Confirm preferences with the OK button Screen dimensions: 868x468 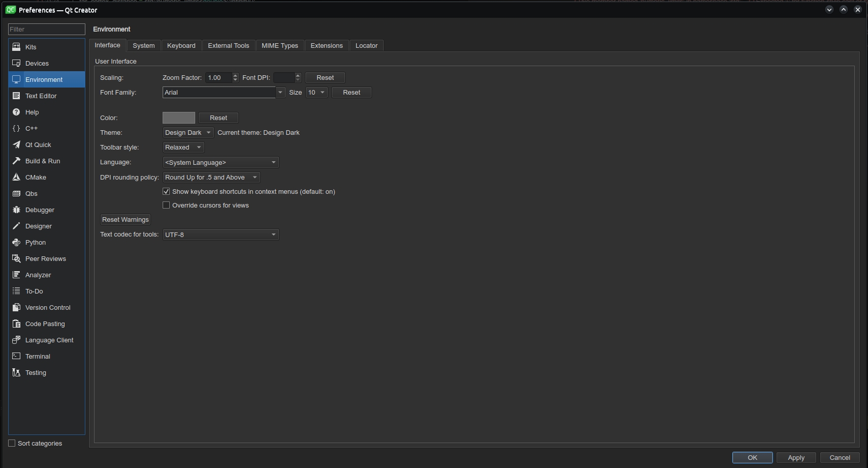coord(753,457)
